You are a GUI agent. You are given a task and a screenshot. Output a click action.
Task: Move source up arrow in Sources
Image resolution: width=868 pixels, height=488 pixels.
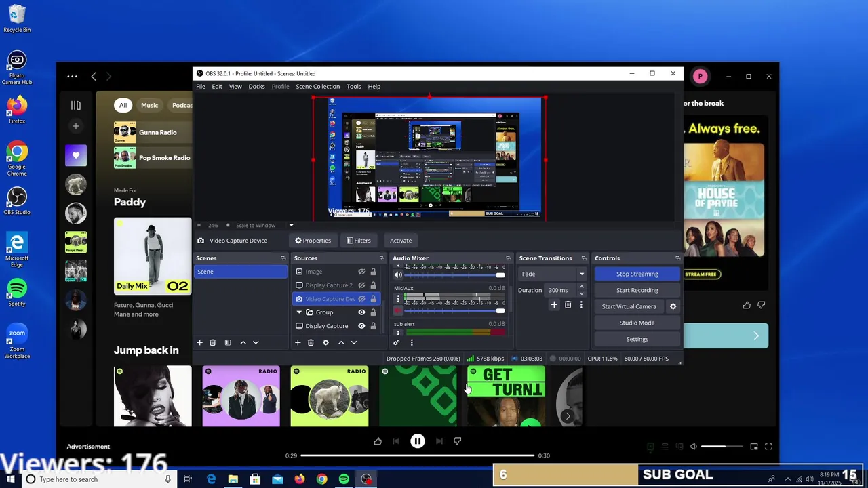point(341,342)
